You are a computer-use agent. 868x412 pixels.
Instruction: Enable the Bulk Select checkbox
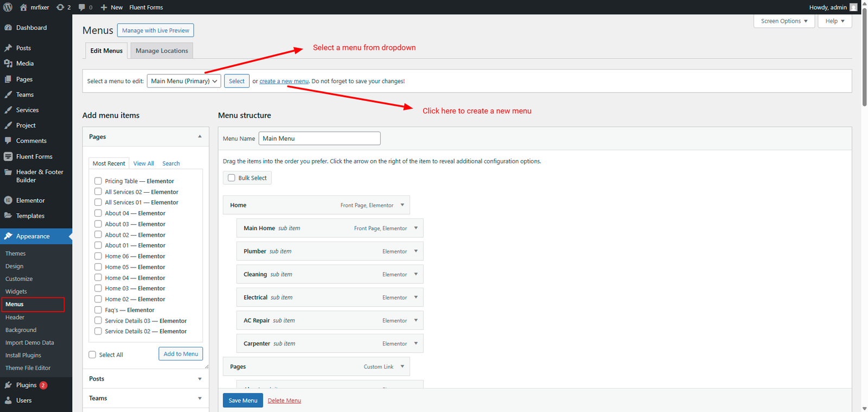[232, 178]
